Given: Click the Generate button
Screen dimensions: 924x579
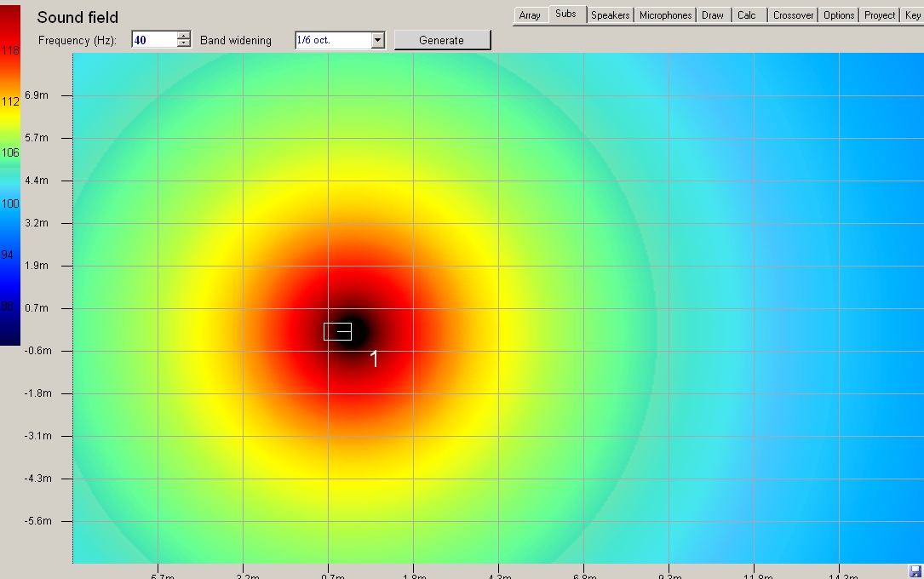Looking at the screenshot, I should [x=442, y=40].
